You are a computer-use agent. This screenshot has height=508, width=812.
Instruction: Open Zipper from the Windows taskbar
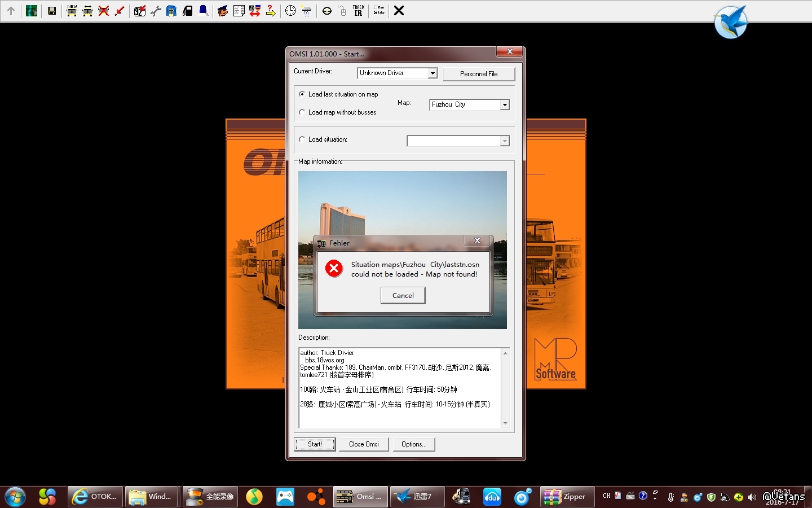[567, 497]
